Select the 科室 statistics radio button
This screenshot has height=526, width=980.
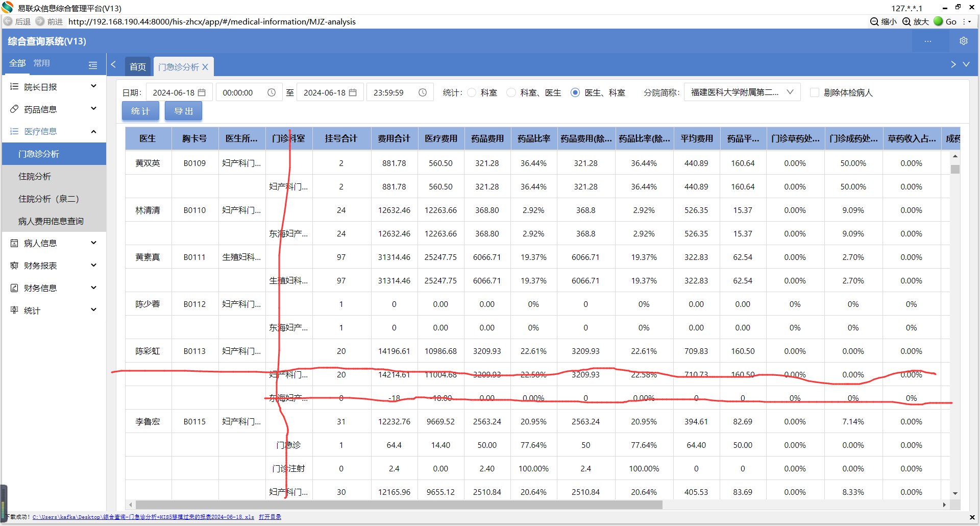pos(472,92)
